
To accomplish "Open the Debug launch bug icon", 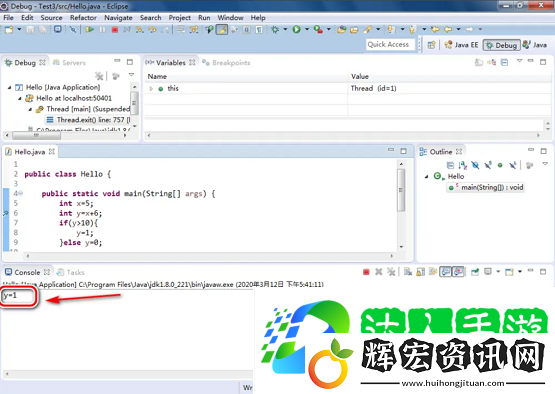I will point(275,29).
